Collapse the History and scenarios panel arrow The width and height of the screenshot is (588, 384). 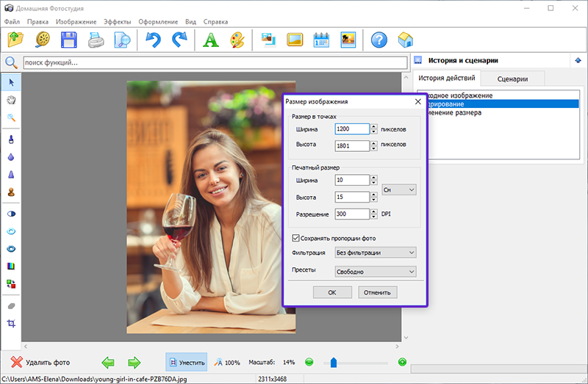[x=578, y=60]
